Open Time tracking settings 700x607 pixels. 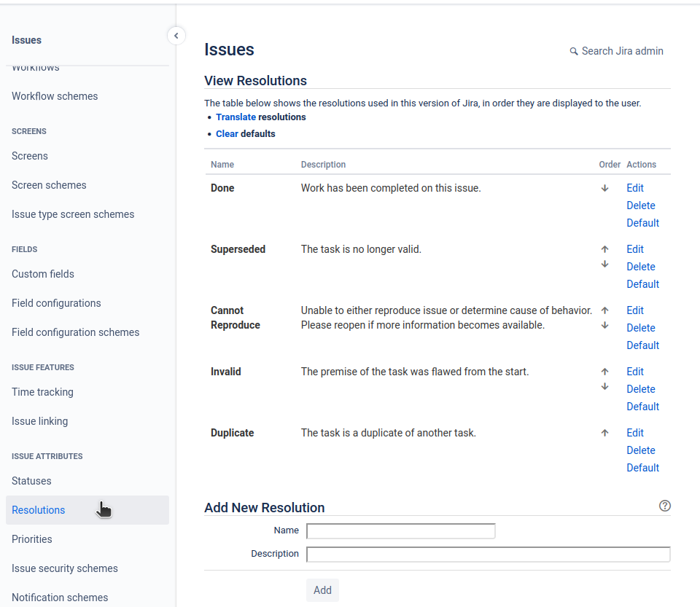(x=42, y=392)
